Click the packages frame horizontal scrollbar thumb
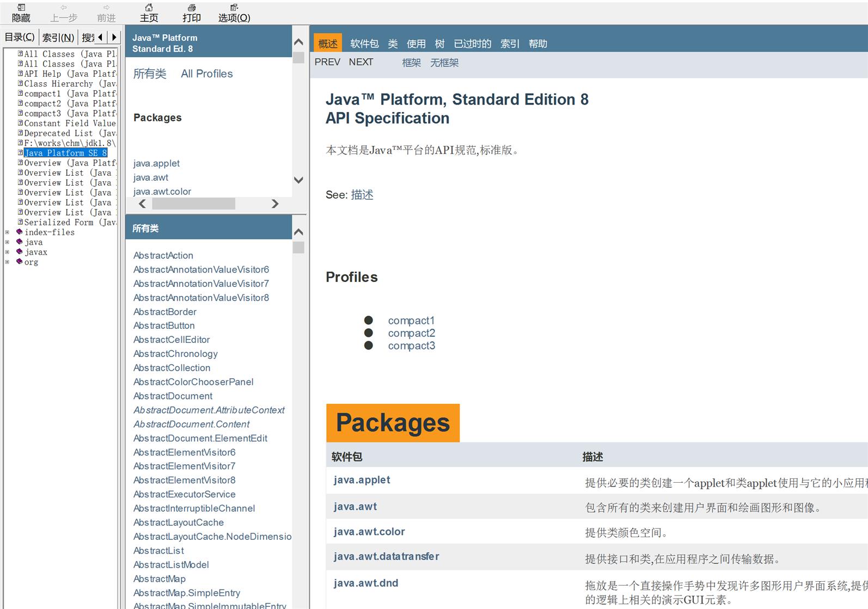Screen dimensions: 868x609 click(193, 204)
